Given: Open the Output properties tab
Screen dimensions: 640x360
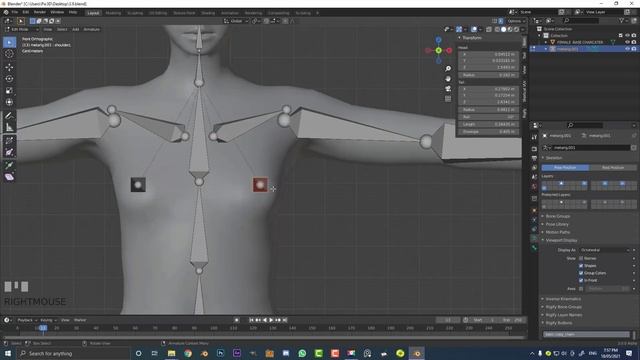Looking at the screenshot, I should (x=534, y=158).
